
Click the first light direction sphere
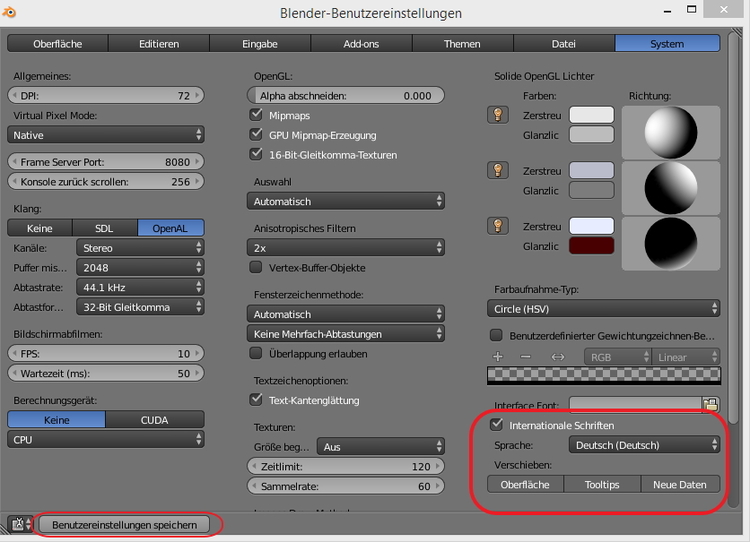671,133
